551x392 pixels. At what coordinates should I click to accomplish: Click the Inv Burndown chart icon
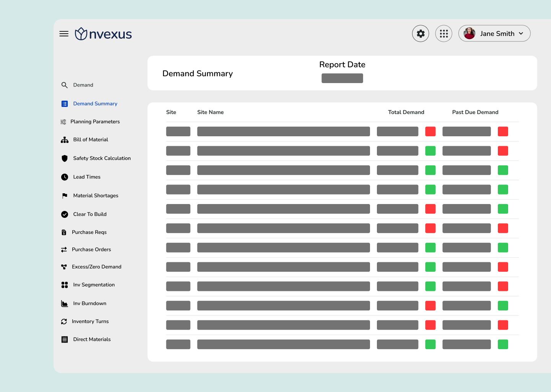pyautogui.click(x=65, y=304)
